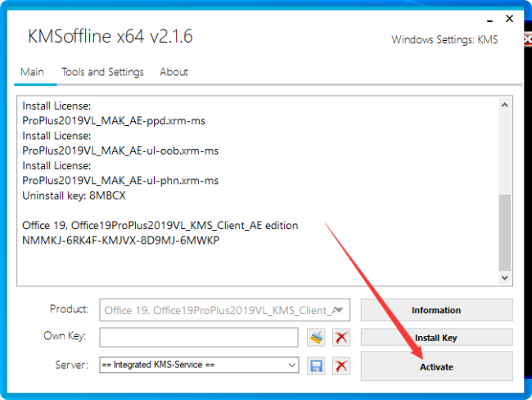The image size is (532, 400).
Task: Click the Office 19 KMS_Client_AE edition line
Action: [160, 226]
